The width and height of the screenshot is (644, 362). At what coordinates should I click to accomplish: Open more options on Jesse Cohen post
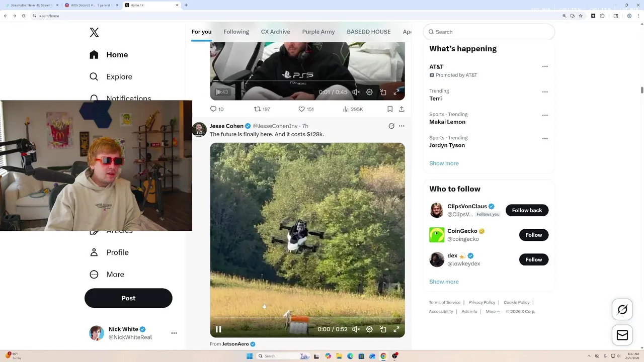[x=401, y=126]
